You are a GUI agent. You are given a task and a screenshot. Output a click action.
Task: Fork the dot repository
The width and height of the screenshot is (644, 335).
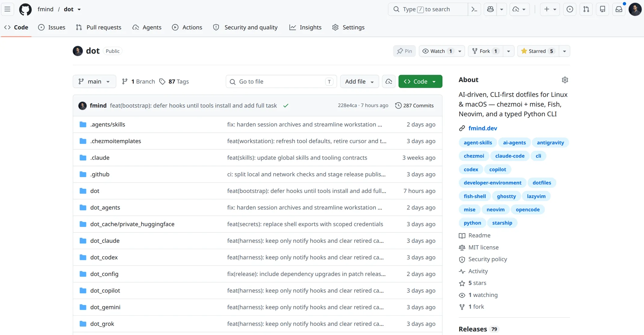[x=486, y=51]
